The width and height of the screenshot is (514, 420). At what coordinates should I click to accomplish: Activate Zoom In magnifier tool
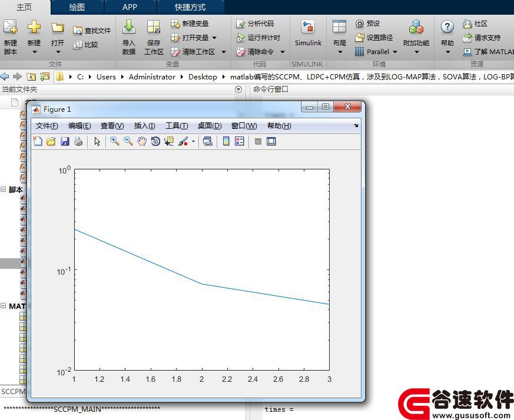click(114, 141)
